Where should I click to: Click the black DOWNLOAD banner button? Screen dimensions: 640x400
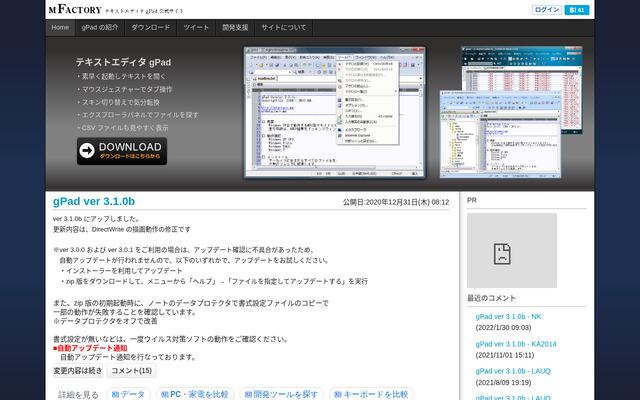[122, 151]
